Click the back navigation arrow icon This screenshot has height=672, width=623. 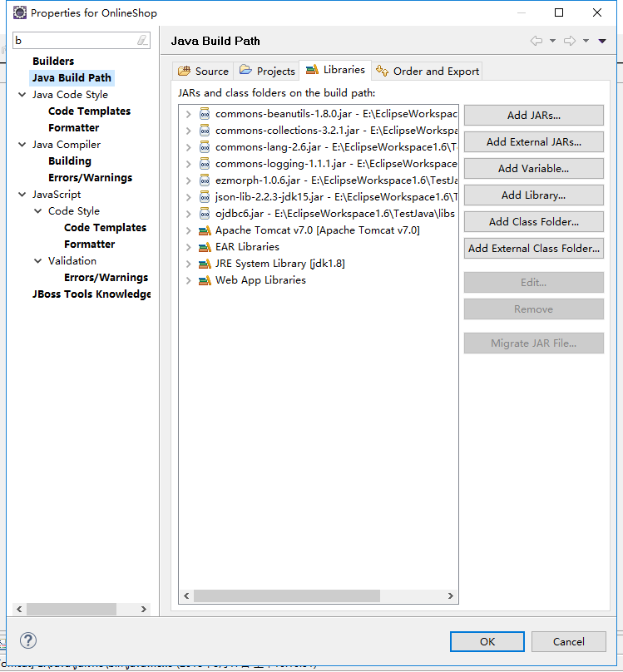click(x=536, y=41)
